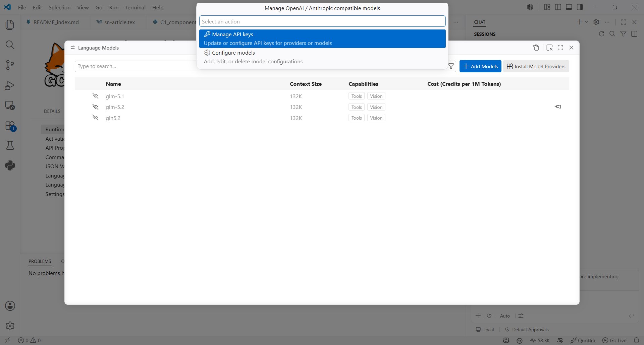Maximize the chat panel

pos(624,22)
